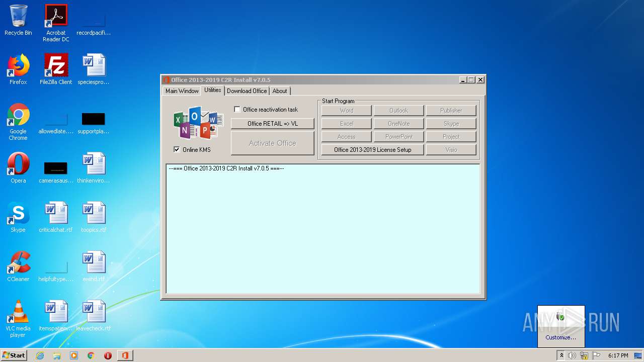
Task: Open the About tab
Action: [280, 91]
